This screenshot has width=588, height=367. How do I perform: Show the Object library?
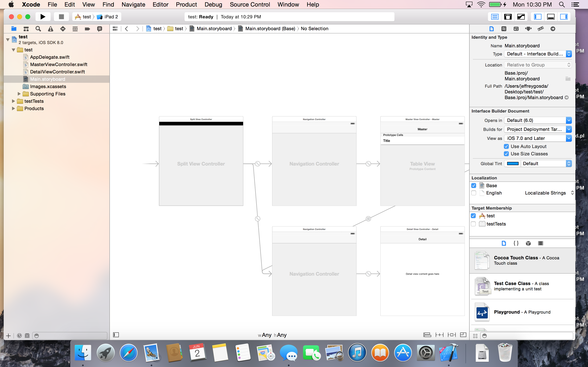[528, 243]
